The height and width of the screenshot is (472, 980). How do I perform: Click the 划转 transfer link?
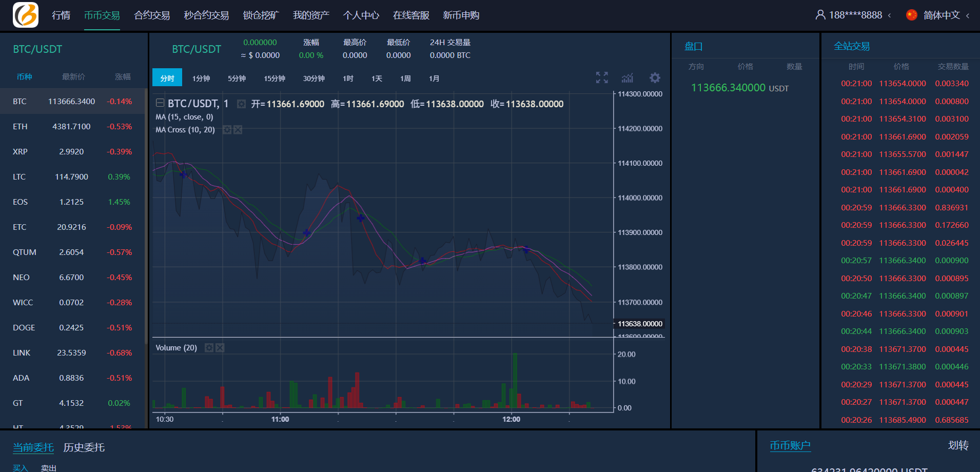pos(958,445)
